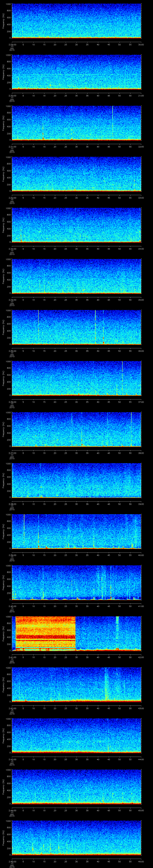Viewport: 153px width, 868px height.
Task: Click the 36:00 end time label
Action: tap(141, 351)
